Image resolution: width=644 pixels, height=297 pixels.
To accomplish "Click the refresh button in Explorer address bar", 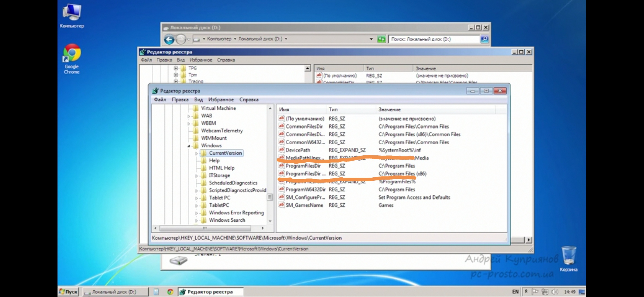I will 381,39.
